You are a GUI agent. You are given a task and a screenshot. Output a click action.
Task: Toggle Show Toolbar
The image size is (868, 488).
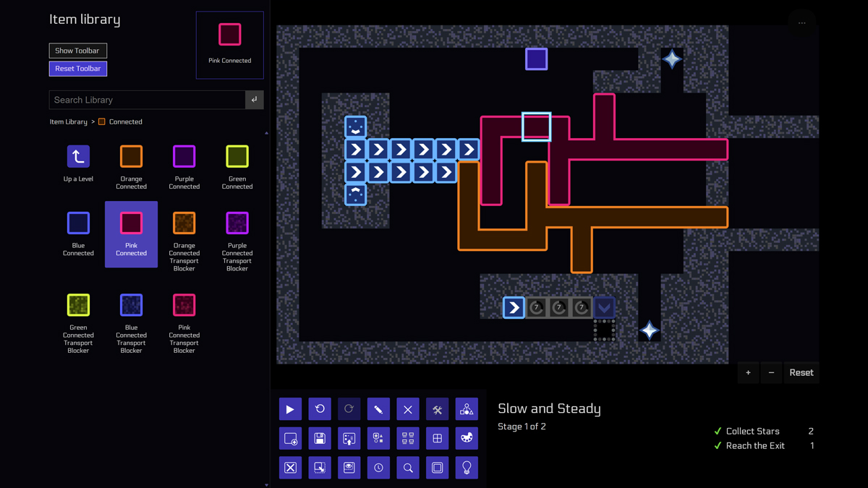[77, 50]
